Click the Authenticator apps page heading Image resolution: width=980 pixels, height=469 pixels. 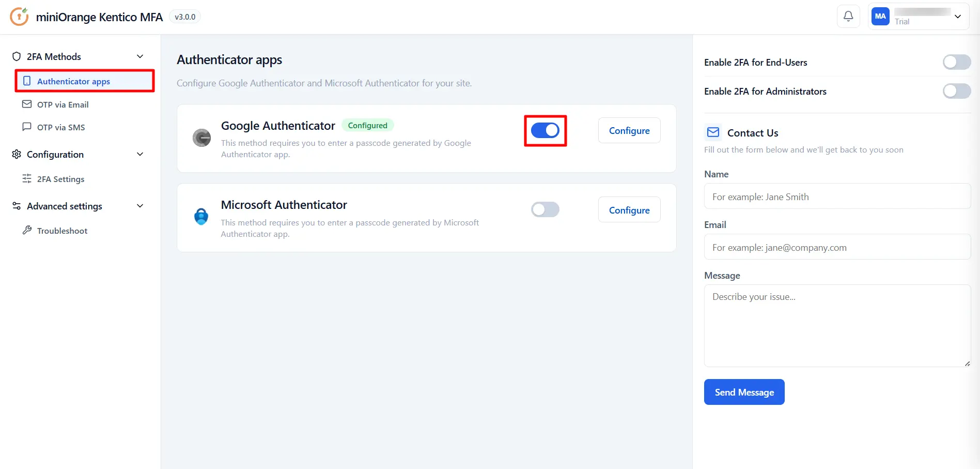pyautogui.click(x=229, y=59)
